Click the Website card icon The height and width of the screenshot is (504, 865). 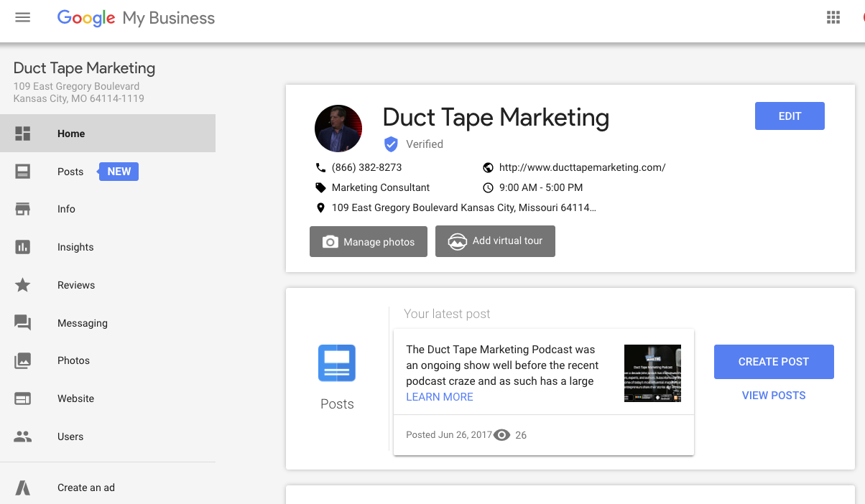tap(22, 398)
